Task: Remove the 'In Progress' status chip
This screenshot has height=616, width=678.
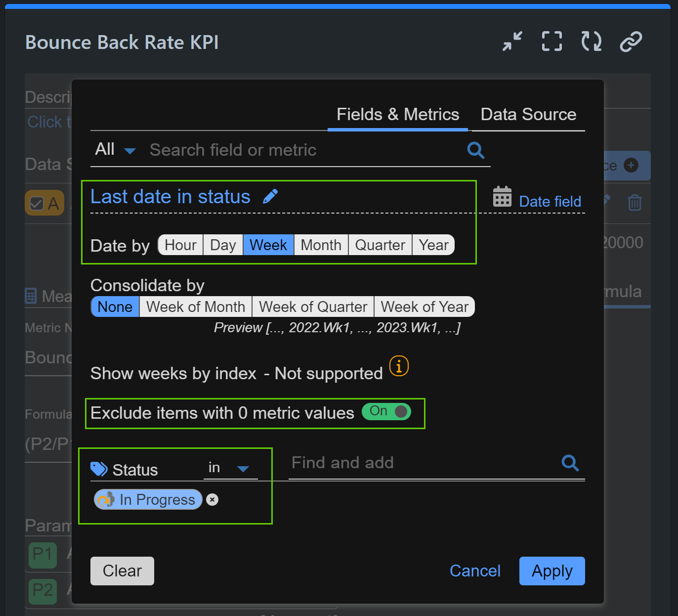Action: click(x=212, y=499)
